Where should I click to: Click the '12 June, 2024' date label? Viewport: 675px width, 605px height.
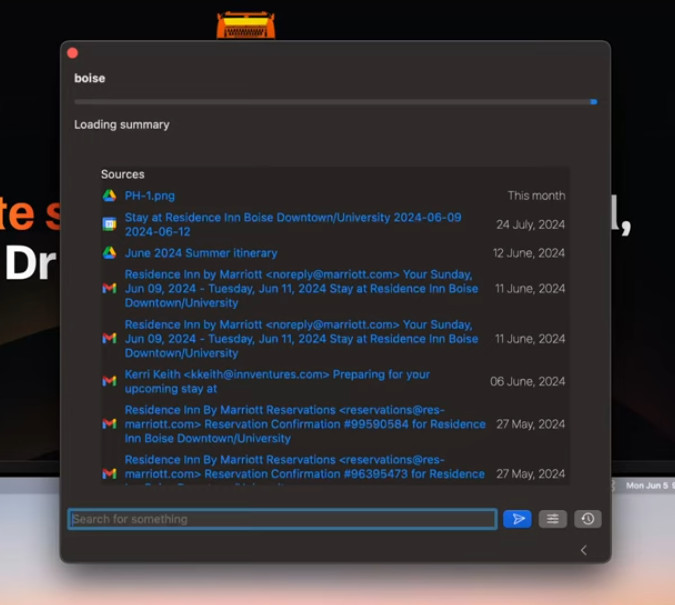(529, 253)
